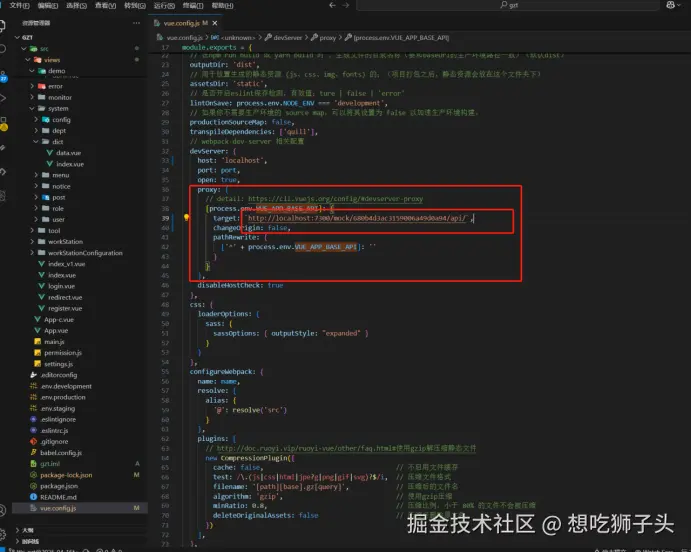Open the 编辑(E) menu
This screenshot has height=553, width=692.
[x=48, y=5]
